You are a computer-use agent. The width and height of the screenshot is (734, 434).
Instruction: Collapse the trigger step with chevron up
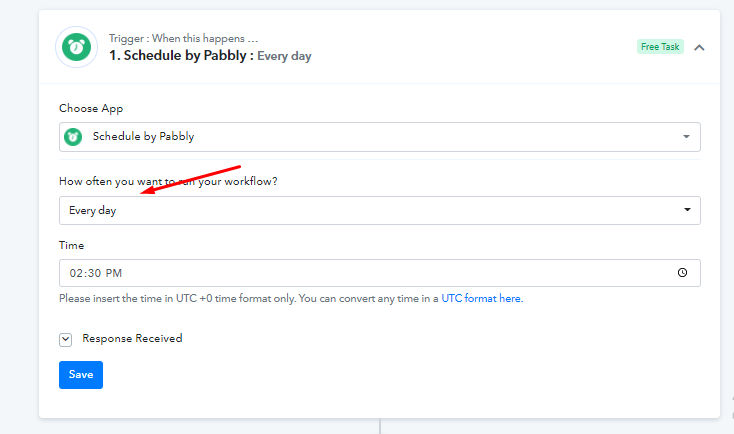point(699,47)
